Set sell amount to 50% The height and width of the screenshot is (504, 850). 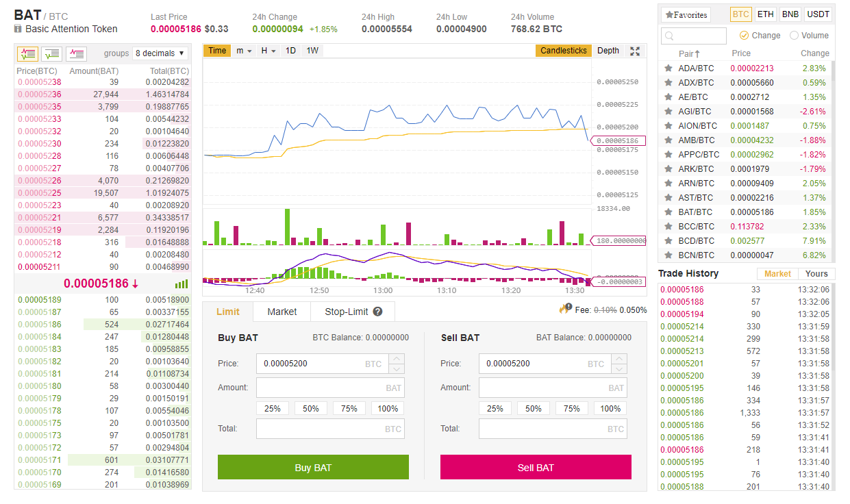534,408
